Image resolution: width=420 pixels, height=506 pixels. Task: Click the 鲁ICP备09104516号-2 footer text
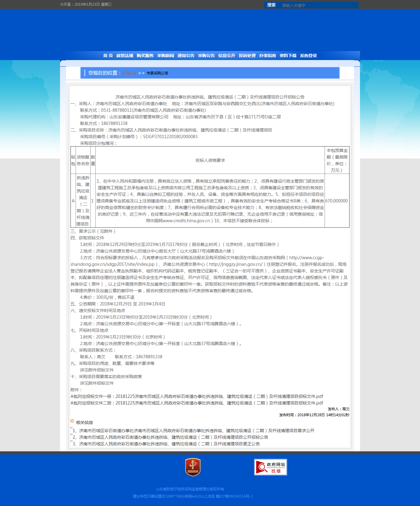click(x=234, y=496)
